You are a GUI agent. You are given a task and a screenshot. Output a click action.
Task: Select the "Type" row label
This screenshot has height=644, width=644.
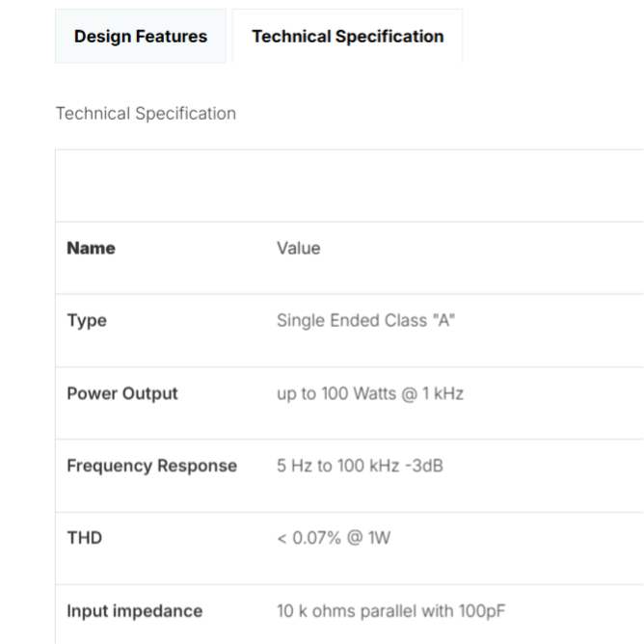click(x=87, y=321)
